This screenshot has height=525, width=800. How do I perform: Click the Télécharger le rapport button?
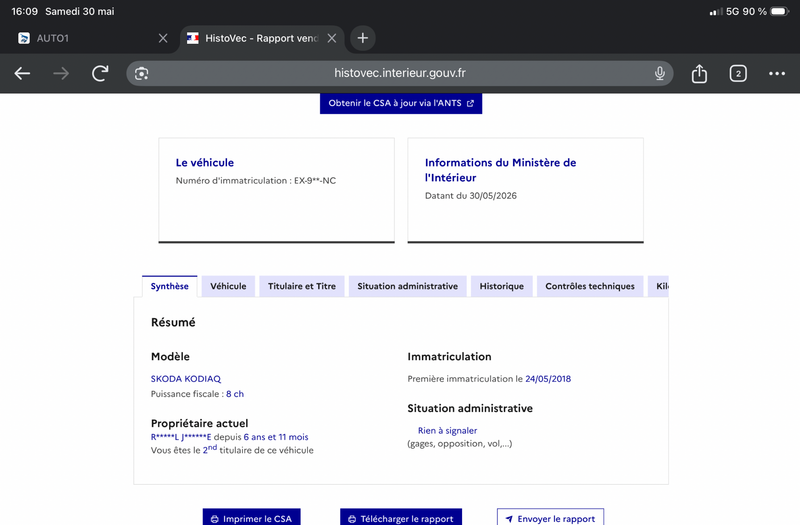click(x=401, y=517)
